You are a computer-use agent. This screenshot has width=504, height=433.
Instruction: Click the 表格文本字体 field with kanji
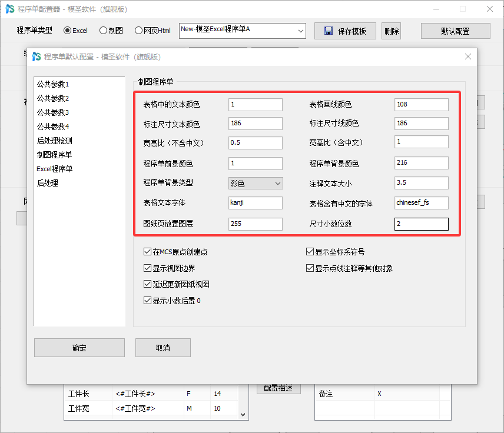tap(256, 203)
